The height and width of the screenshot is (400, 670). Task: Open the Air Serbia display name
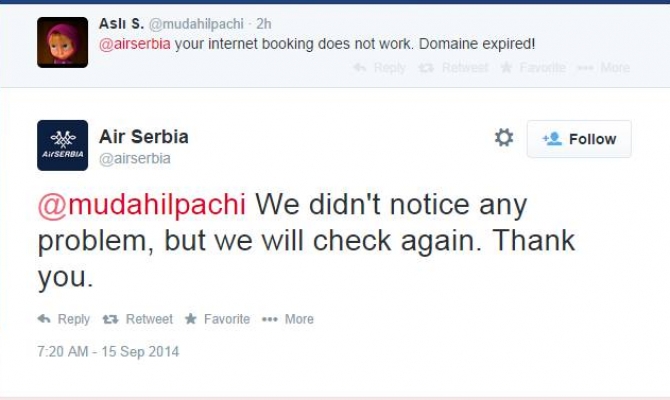pyautogui.click(x=143, y=136)
